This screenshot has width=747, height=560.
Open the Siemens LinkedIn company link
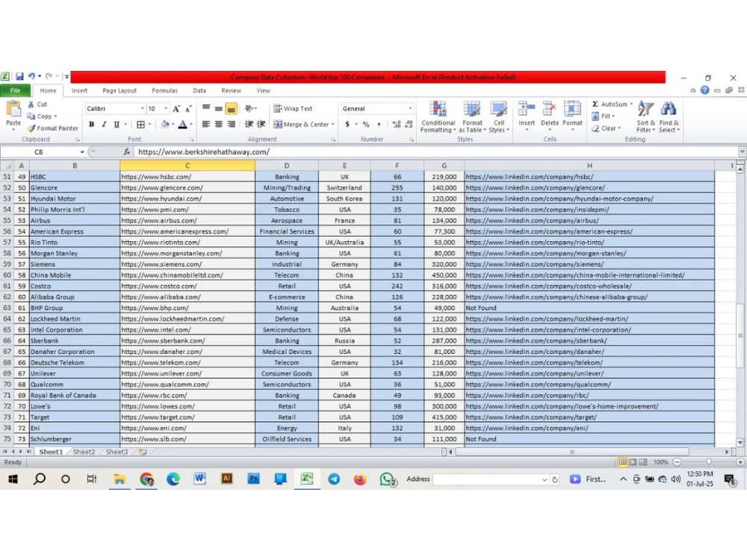pyautogui.click(x=535, y=264)
